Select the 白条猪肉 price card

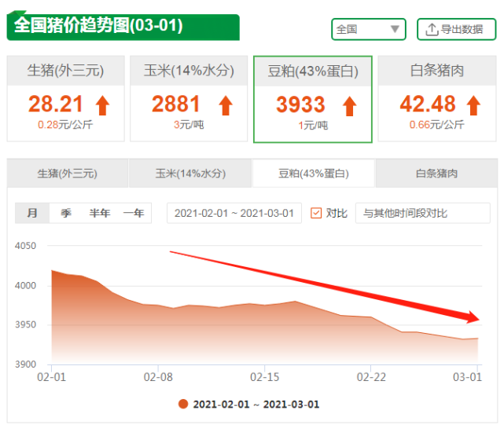click(437, 98)
